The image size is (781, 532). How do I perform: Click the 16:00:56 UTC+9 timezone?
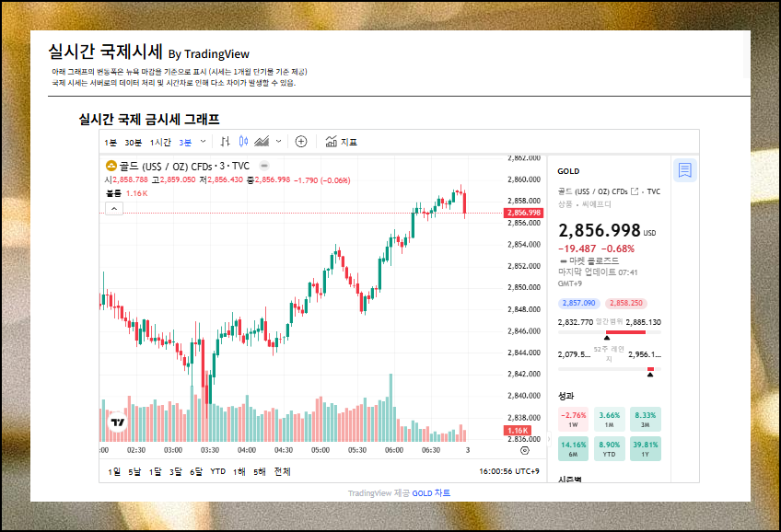[509, 471]
